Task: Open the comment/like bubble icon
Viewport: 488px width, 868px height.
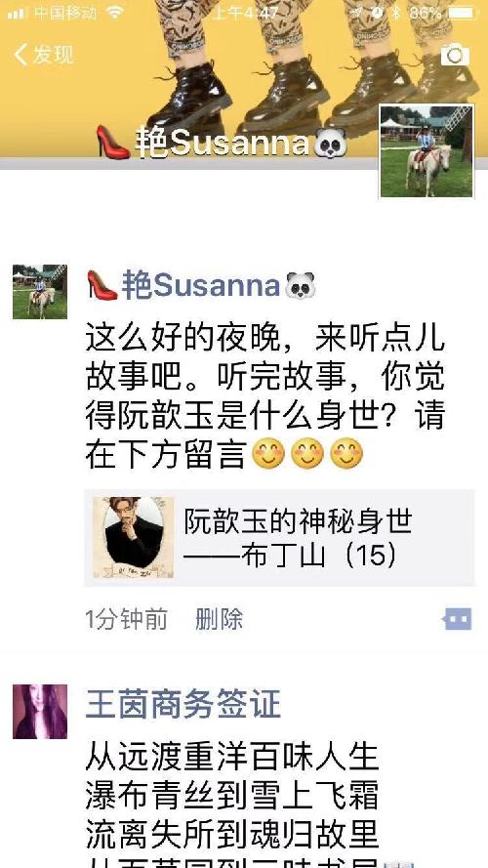Action: tap(458, 619)
